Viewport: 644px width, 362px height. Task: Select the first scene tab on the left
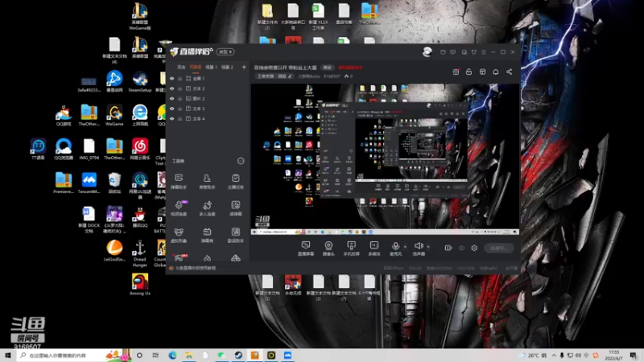click(x=181, y=67)
